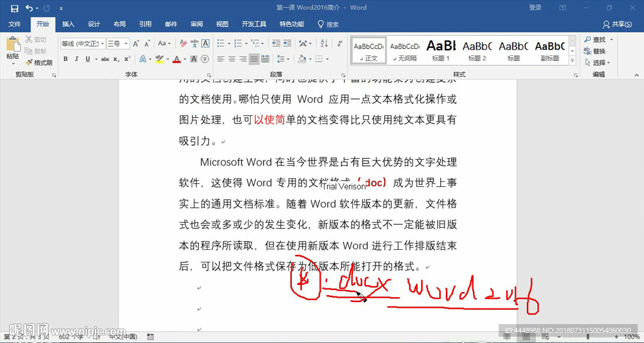Open the File (文件) tab

coord(14,25)
